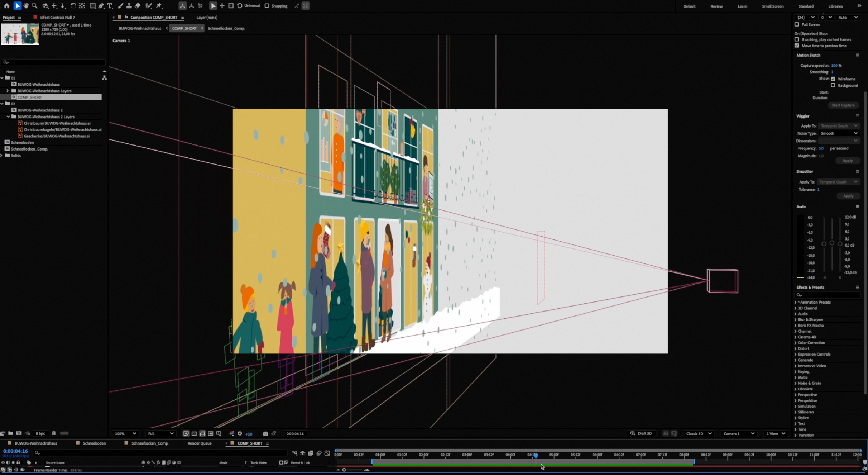
Task: Open the Review workspace
Action: coord(716,6)
